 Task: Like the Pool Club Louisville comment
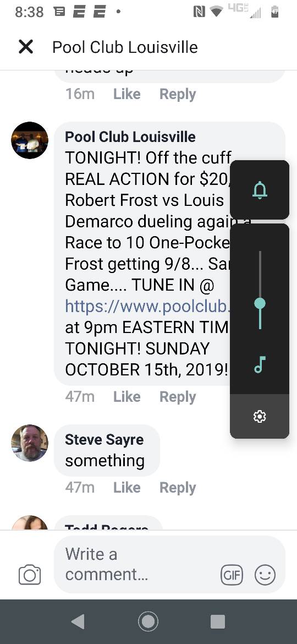[127, 397]
